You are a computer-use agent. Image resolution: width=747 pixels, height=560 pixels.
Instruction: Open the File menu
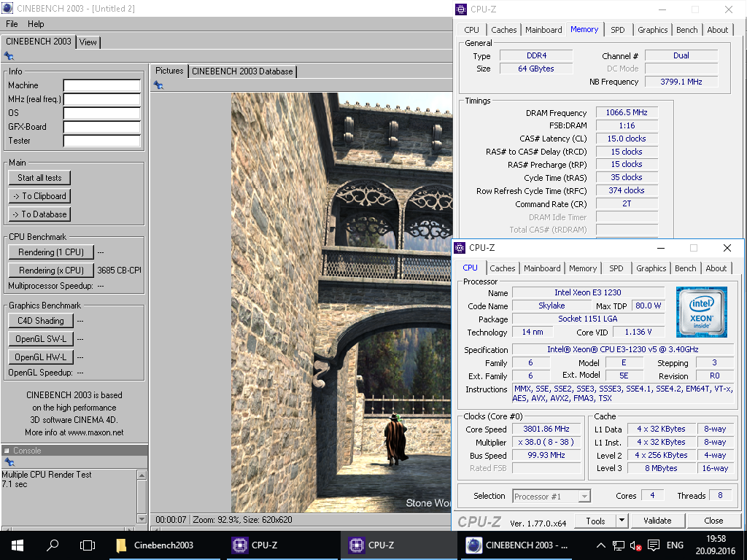pyautogui.click(x=12, y=24)
